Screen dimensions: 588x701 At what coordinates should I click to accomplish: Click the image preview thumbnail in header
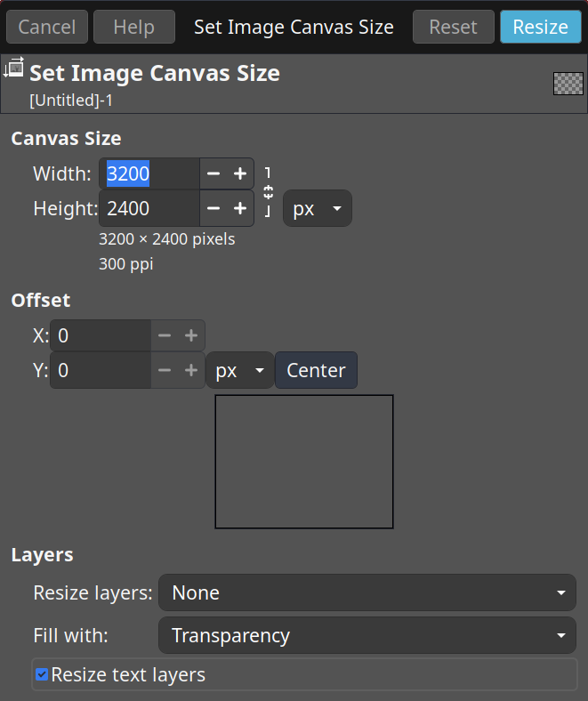click(x=568, y=84)
